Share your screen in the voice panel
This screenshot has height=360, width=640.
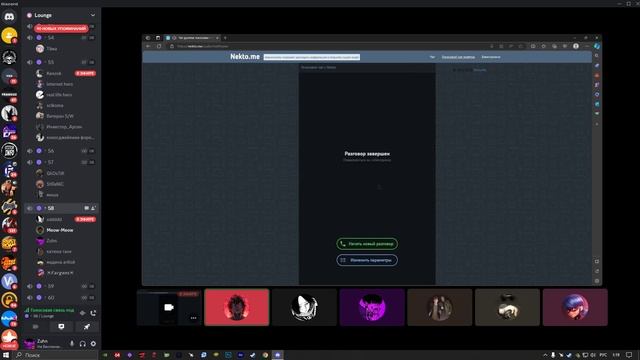click(61, 327)
